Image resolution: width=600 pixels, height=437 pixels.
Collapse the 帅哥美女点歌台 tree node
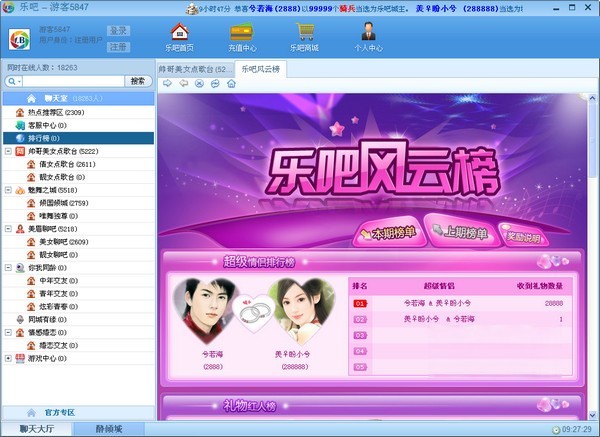pos(8,151)
